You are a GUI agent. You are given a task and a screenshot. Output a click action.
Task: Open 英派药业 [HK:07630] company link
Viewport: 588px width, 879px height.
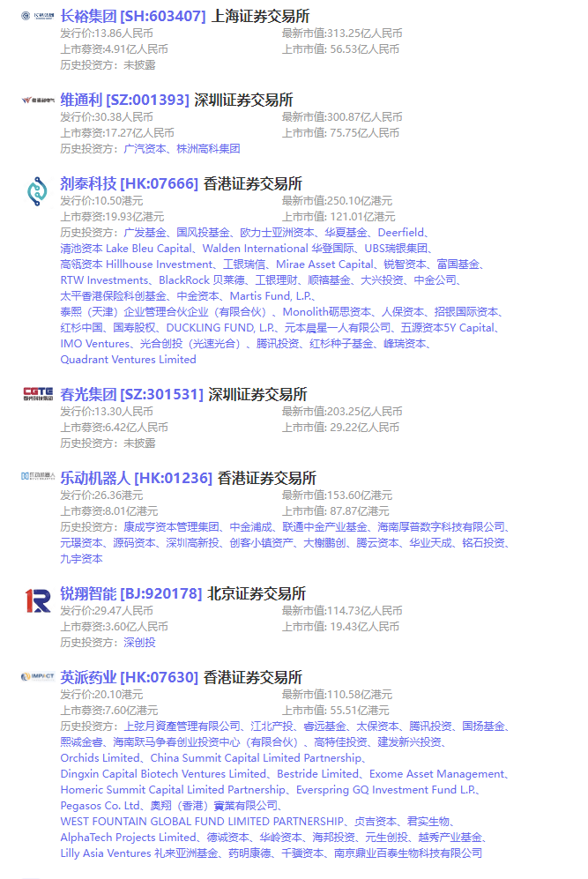pyautogui.click(x=130, y=677)
